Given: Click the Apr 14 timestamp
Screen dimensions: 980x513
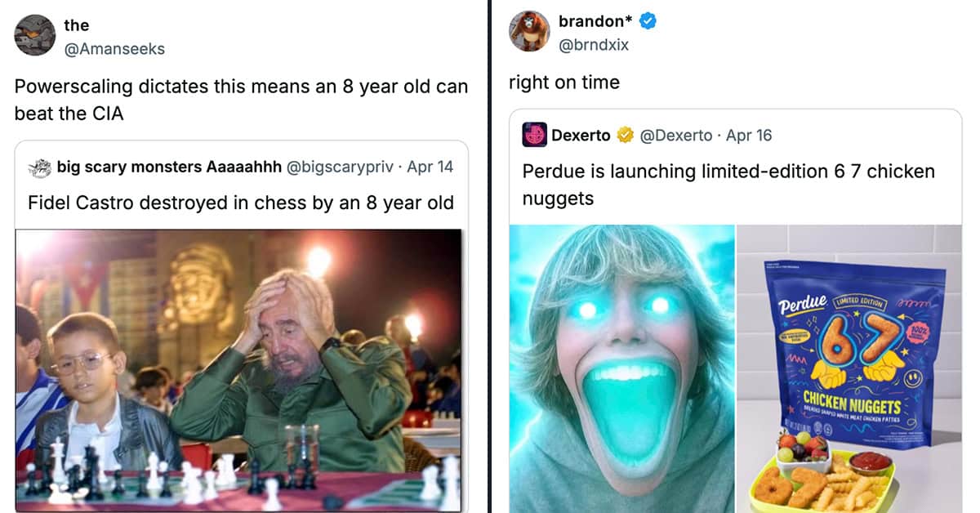Looking at the screenshot, I should click(430, 167).
